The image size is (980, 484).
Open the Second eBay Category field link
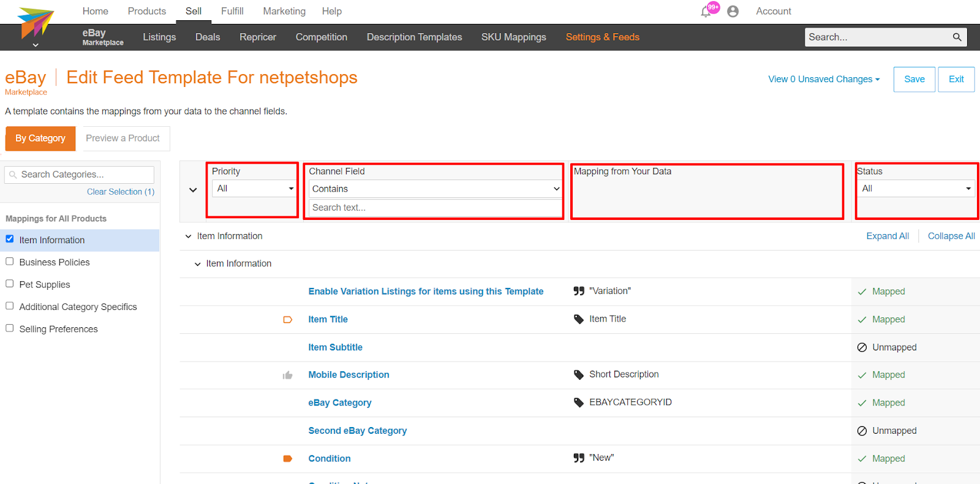click(x=357, y=431)
